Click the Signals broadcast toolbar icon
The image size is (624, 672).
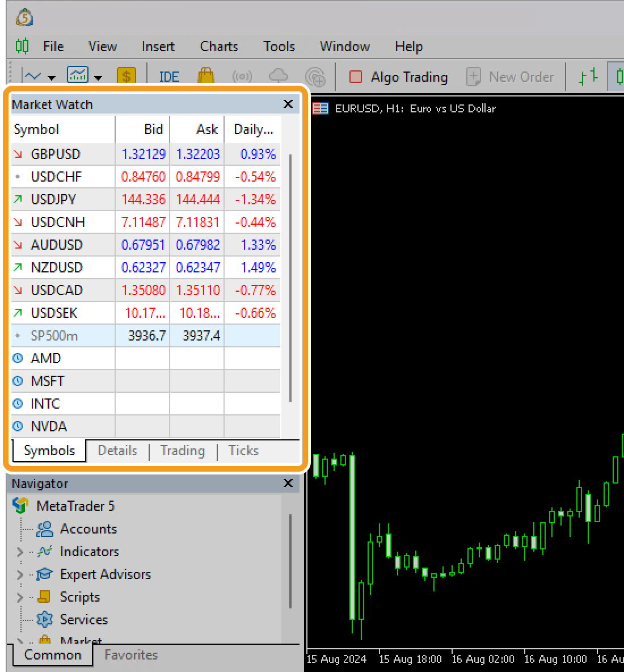click(x=242, y=77)
